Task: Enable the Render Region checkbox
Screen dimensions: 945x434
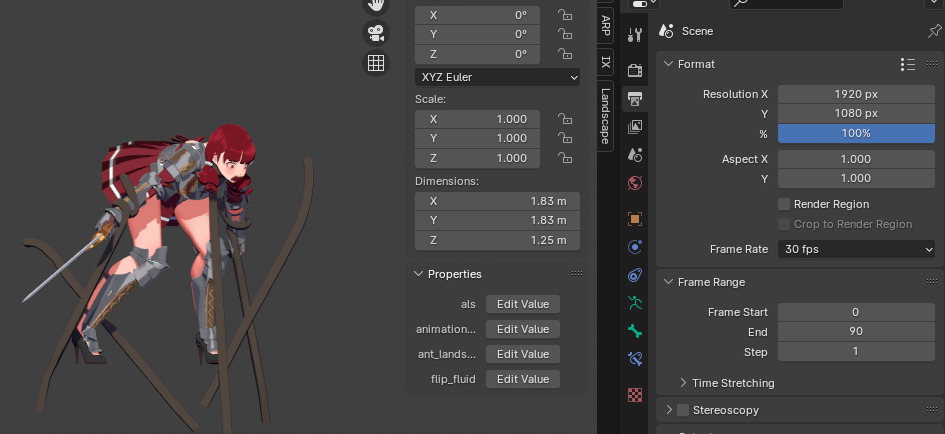Action: [785, 204]
